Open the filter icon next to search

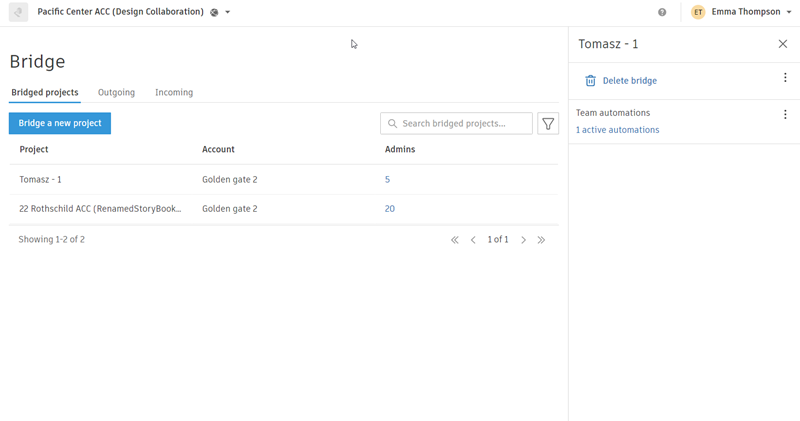[548, 124]
